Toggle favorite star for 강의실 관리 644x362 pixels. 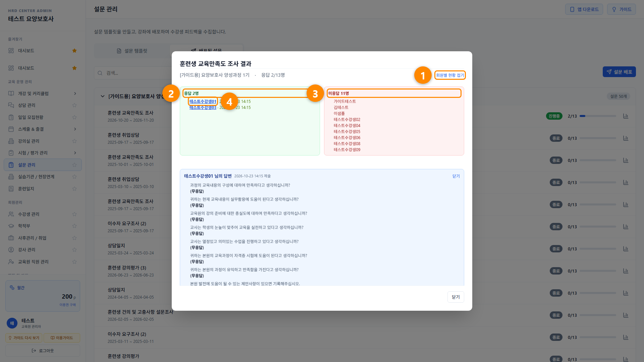74,141
